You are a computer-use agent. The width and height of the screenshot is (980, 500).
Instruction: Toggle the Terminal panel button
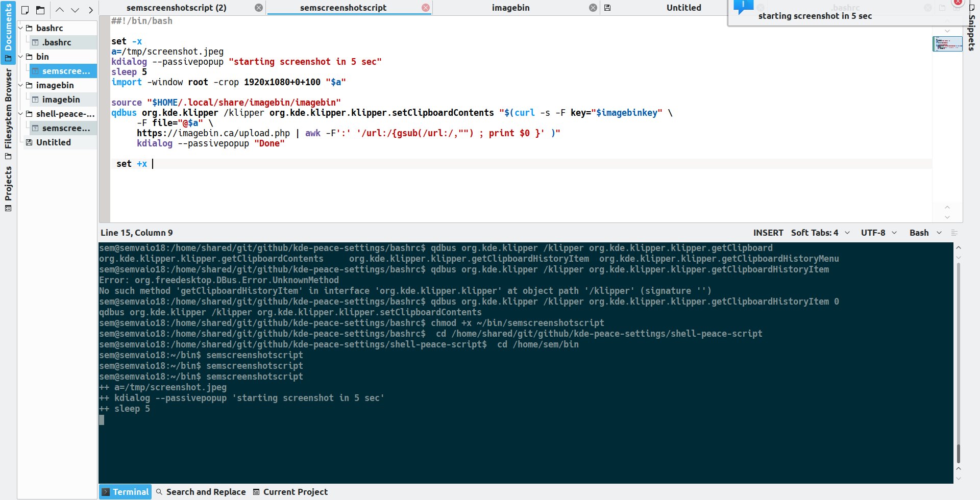click(126, 492)
